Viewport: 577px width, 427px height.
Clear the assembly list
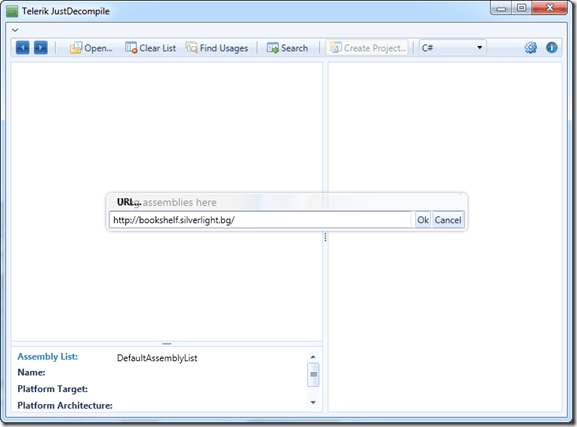click(151, 48)
